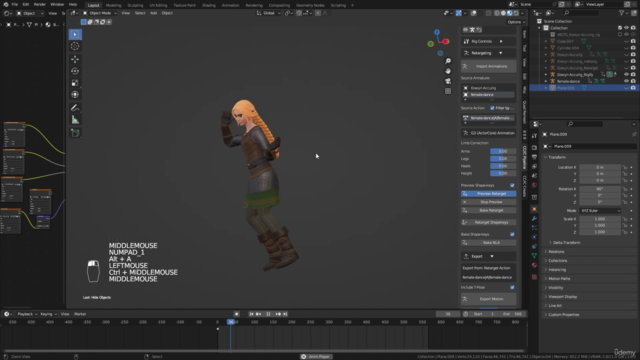Click the viewport zoom magnifier icon
The width and height of the screenshot is (640, 360).
pyautogui.click(x=448, y=61)
